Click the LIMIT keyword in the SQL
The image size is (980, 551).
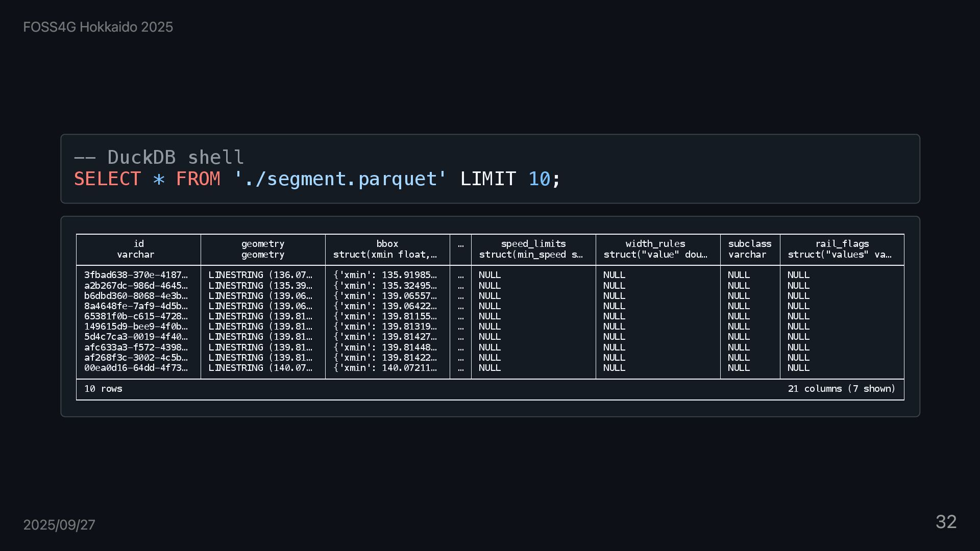click(487, 179)
